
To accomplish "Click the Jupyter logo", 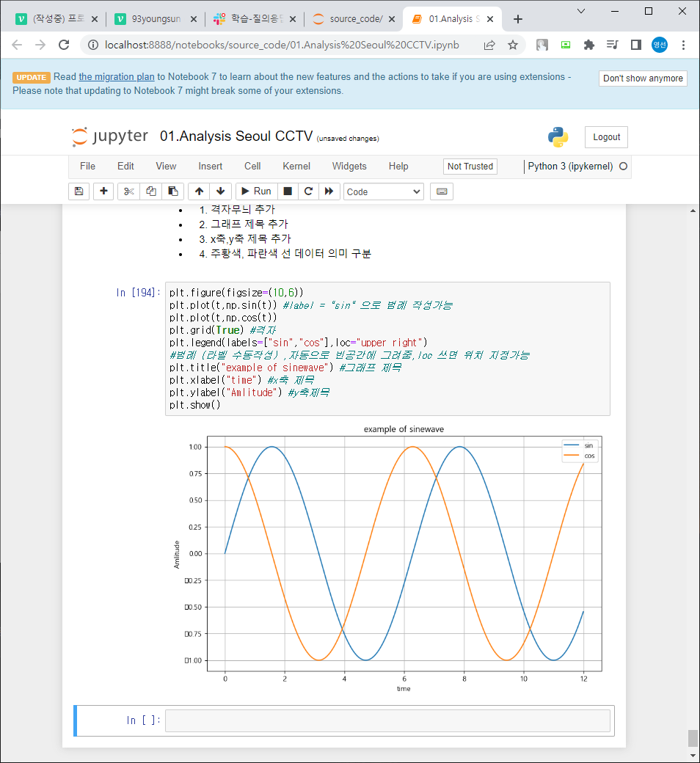I will point(110,136).
